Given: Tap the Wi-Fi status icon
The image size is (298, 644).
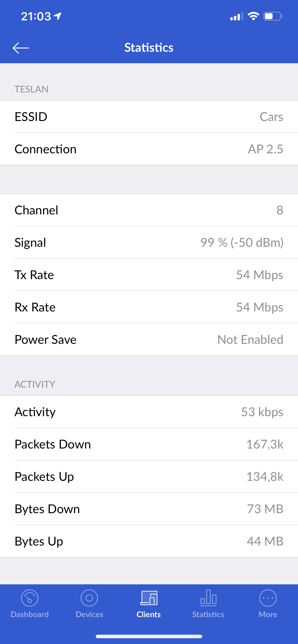Looking at the screenshot, I should click(x=253, y=16).
